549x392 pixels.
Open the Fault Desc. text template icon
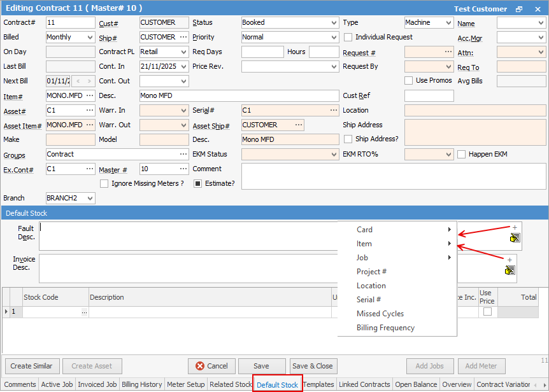point(515,238)
